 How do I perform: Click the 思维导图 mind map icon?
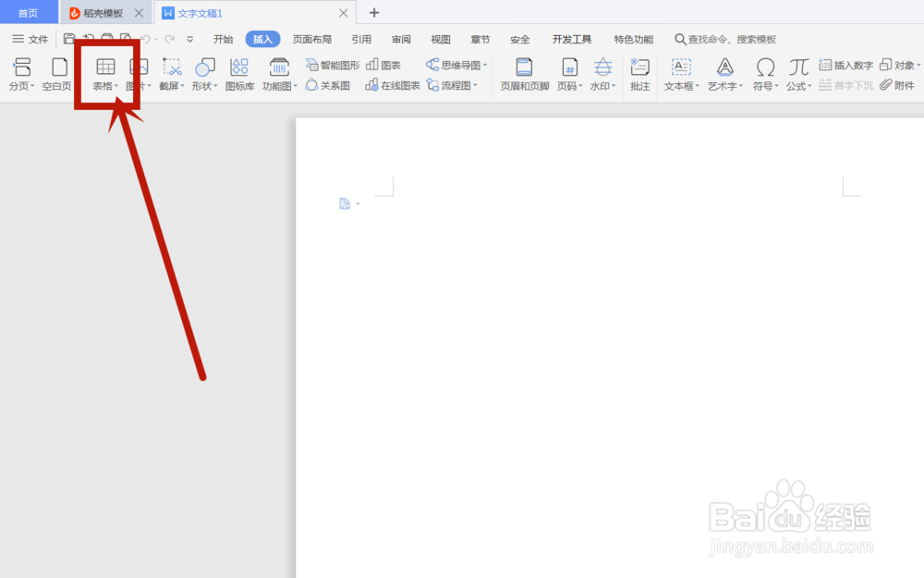(432, 65)
